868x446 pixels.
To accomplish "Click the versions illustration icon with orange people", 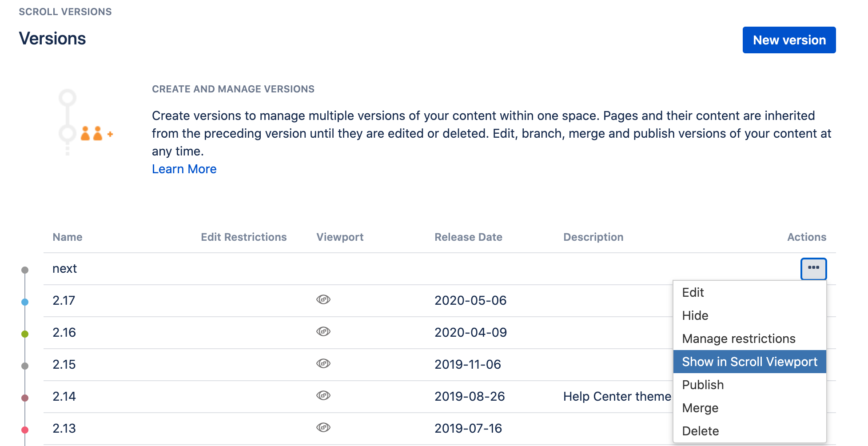I will (85, 122).
